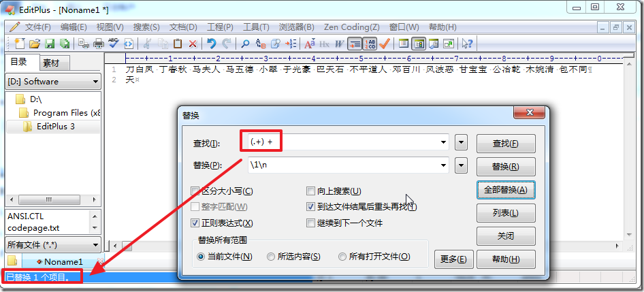This screenshot has width=644, height=292.
Task: Click the editor horizontal scrollbar
Action: pyautogui.click(x=368, y=246)
